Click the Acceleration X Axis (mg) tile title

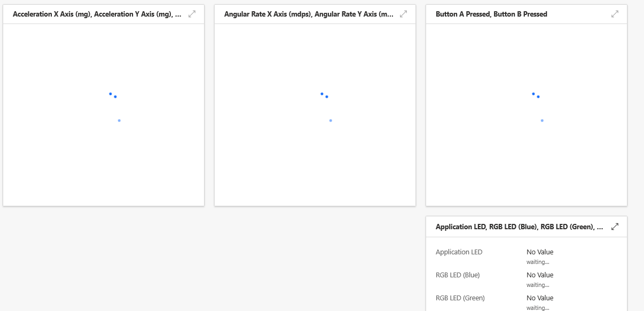pos(97,14)
